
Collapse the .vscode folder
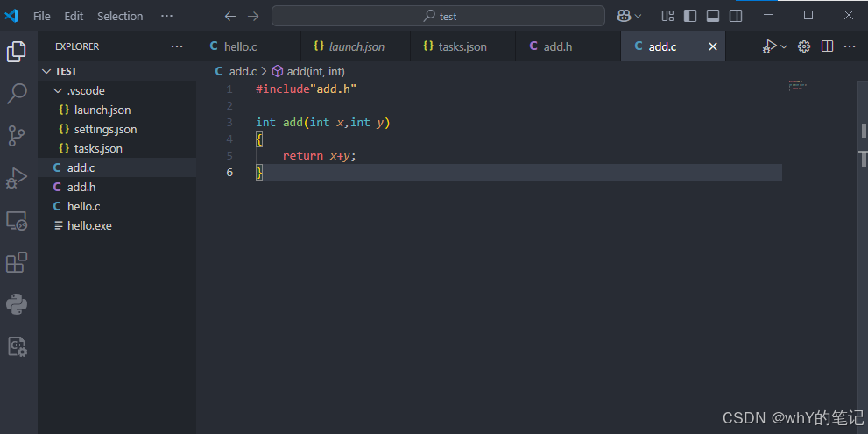pyautogui.click(x=116, y=90)
